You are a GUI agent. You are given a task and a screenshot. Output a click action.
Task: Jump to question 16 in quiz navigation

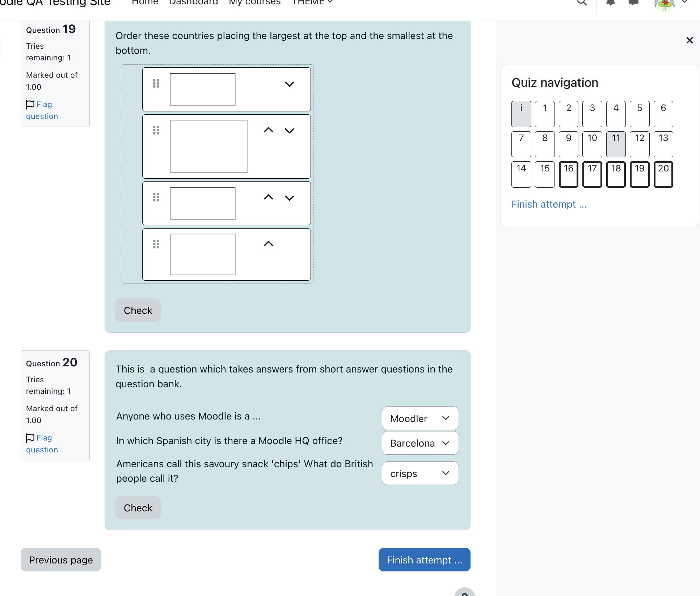tap(569, 174)
